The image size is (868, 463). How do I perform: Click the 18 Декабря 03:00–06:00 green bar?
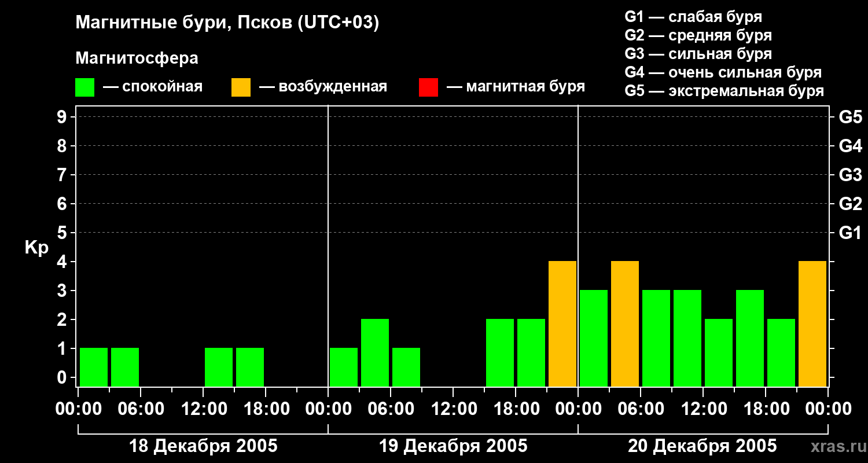[125, 367]
